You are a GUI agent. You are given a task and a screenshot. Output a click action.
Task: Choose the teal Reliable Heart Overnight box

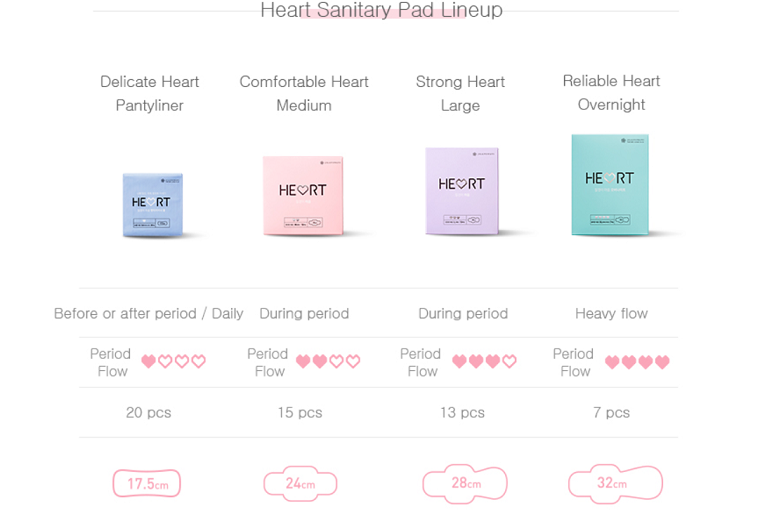610,185
